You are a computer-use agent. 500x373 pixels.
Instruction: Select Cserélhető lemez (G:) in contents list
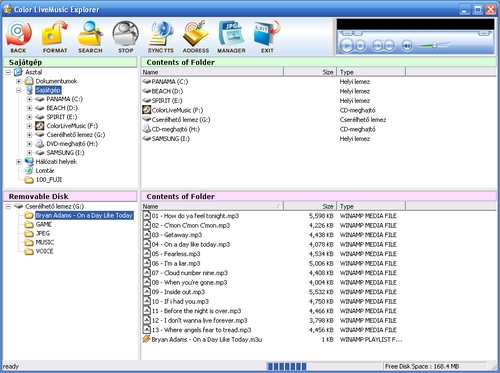[x=181, y=120]
